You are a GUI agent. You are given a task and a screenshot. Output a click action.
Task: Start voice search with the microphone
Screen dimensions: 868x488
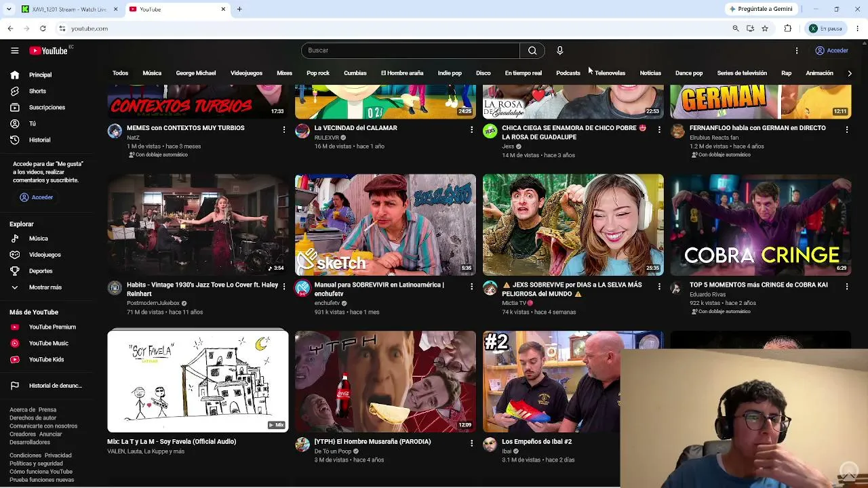pos(559,50)
